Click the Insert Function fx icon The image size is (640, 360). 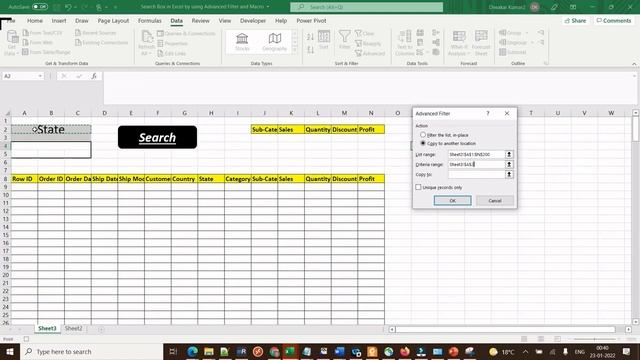[94, 76]
